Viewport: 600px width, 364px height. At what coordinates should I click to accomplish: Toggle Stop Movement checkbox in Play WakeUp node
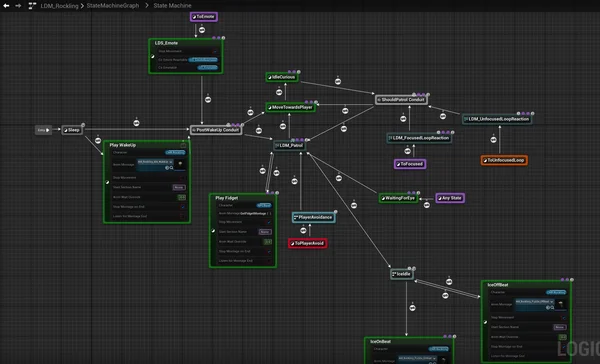(183, 178)
